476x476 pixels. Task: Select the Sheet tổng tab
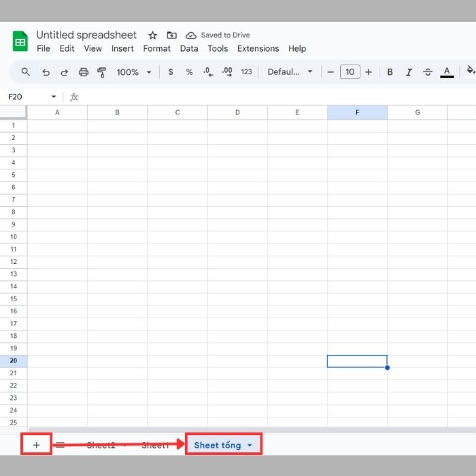(x=218, y=445)
